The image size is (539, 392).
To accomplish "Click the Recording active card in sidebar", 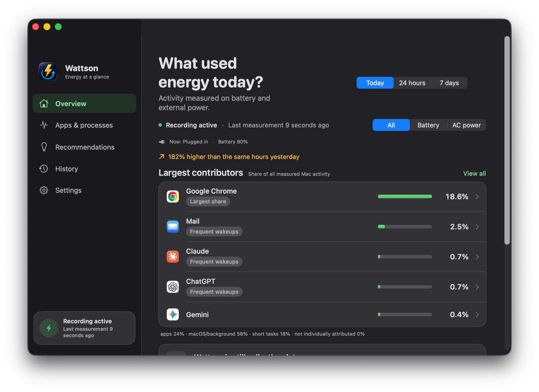I will [85, 328].
